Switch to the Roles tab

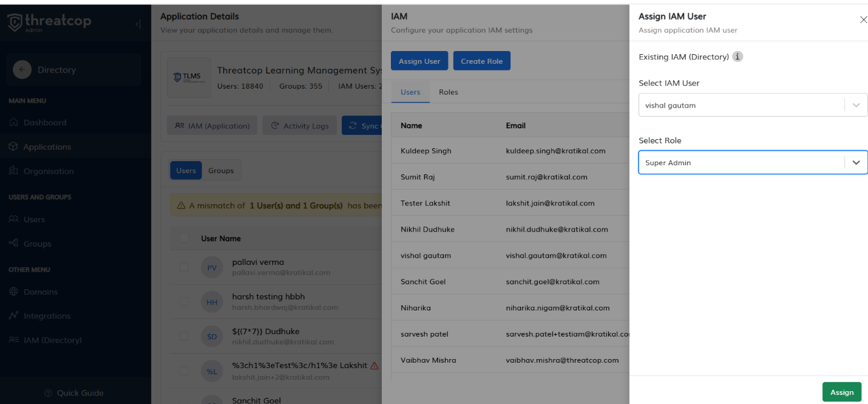[448, 92]
